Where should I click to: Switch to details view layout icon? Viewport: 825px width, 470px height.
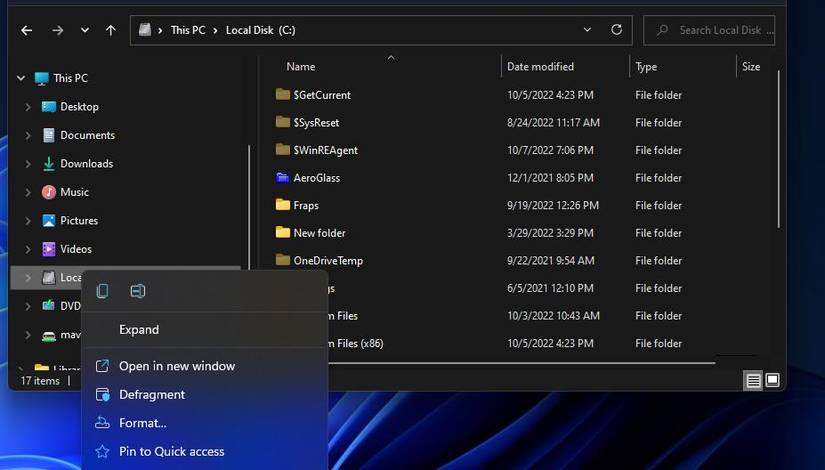tap(753, 380)
